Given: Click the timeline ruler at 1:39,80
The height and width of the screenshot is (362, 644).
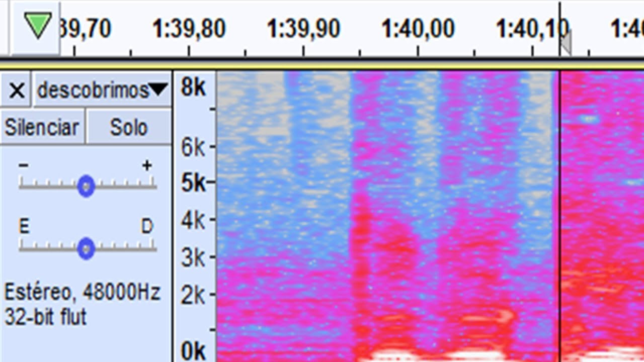Looking at the screenshot, I should pyautogui.click(x=189, y=29).
